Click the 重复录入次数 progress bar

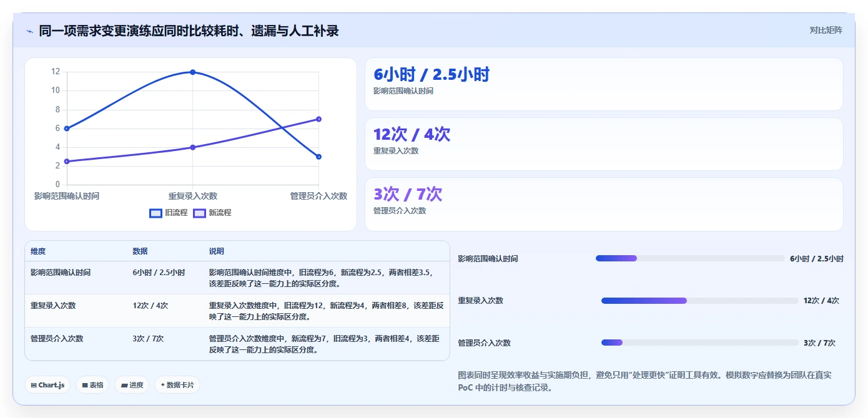click(699, 301)
